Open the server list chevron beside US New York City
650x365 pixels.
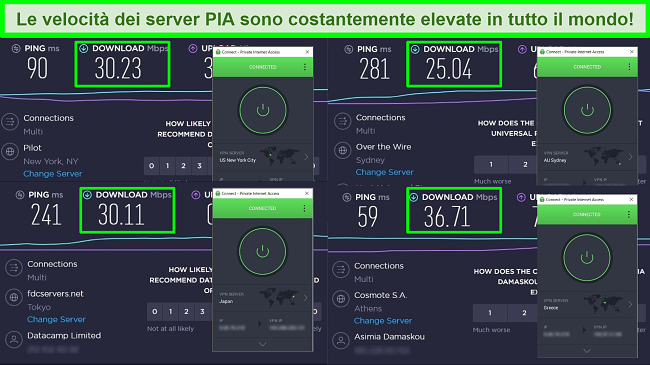pyautogui.click(x=306, y=157)
